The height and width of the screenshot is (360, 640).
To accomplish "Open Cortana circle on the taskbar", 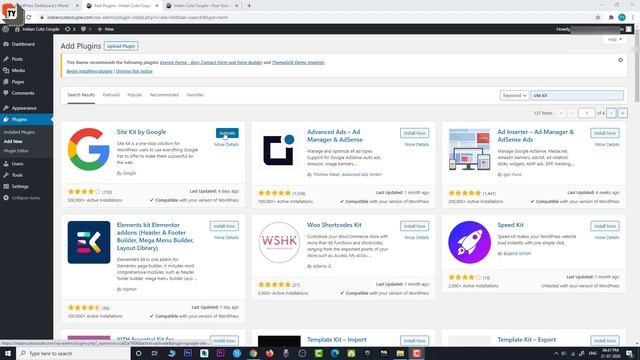I will (x=138, y=353).
